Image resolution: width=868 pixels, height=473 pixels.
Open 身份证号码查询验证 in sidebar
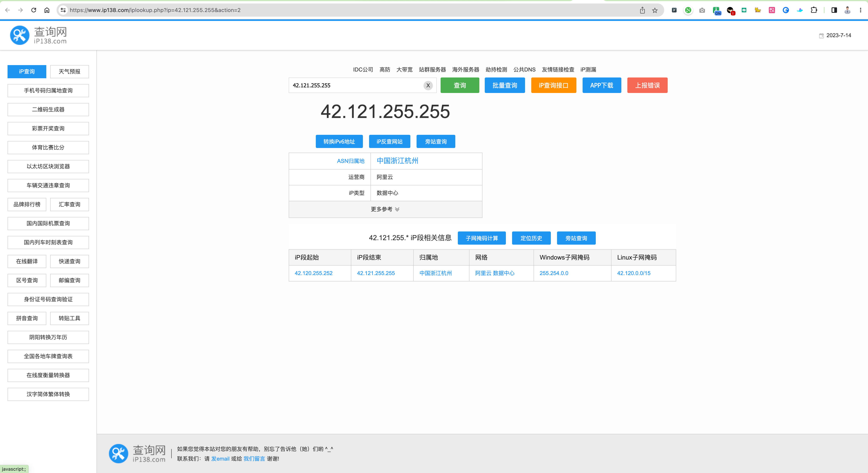coord(48,299)
